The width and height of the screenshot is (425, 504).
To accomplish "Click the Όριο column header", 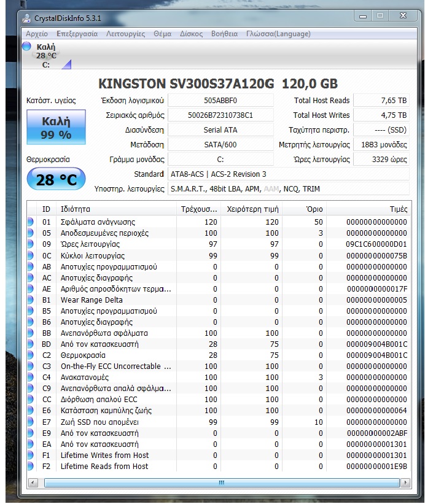I will coord(305,209).
